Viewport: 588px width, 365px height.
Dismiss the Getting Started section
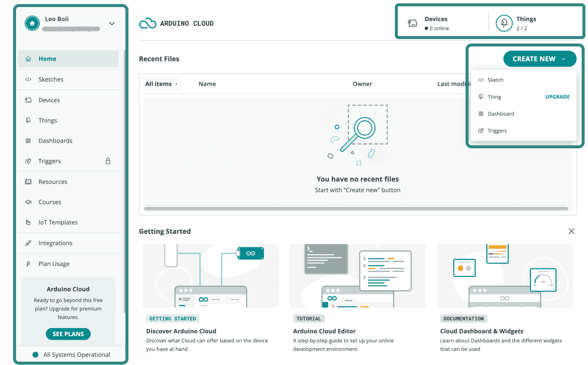571,232
